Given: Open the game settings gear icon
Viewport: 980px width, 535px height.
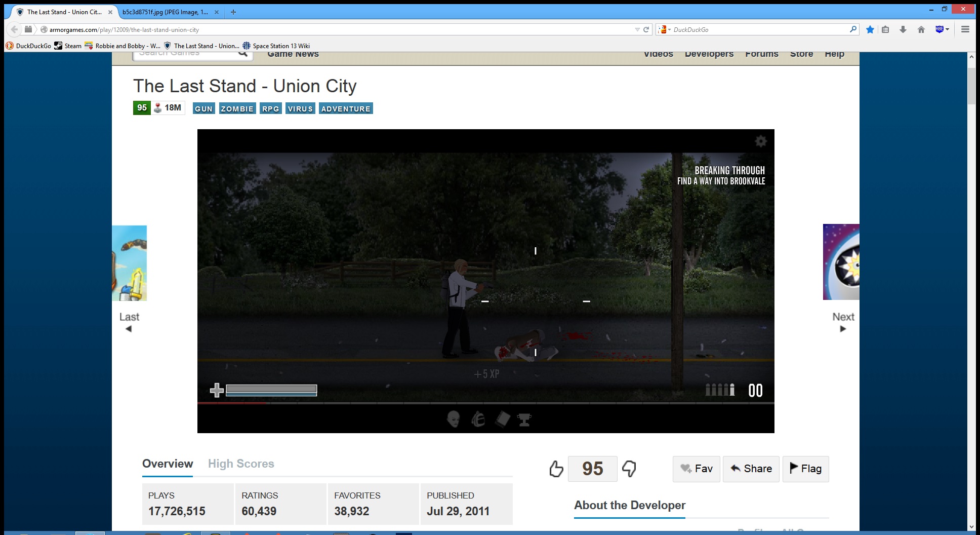Looking at the screenshot, I should tap(760, 141).
